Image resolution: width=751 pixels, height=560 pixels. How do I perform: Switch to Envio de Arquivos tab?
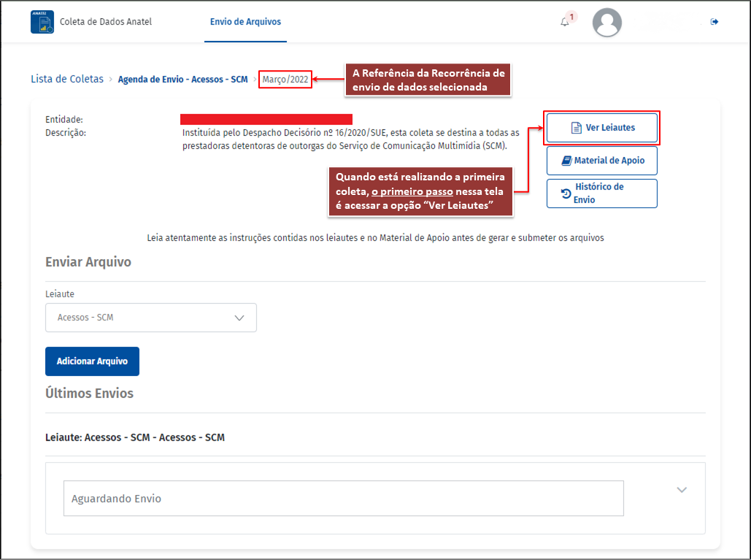[x=245, y=22]
